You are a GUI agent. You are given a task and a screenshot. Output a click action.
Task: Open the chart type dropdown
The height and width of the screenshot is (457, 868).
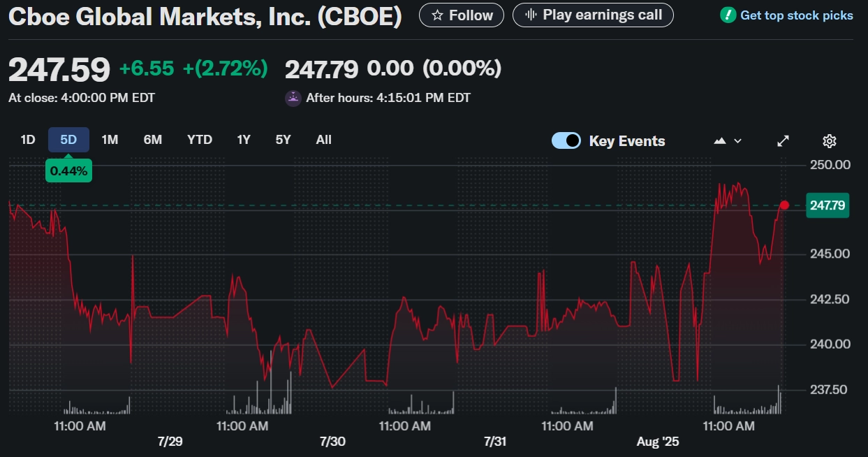tap(728, 141)
